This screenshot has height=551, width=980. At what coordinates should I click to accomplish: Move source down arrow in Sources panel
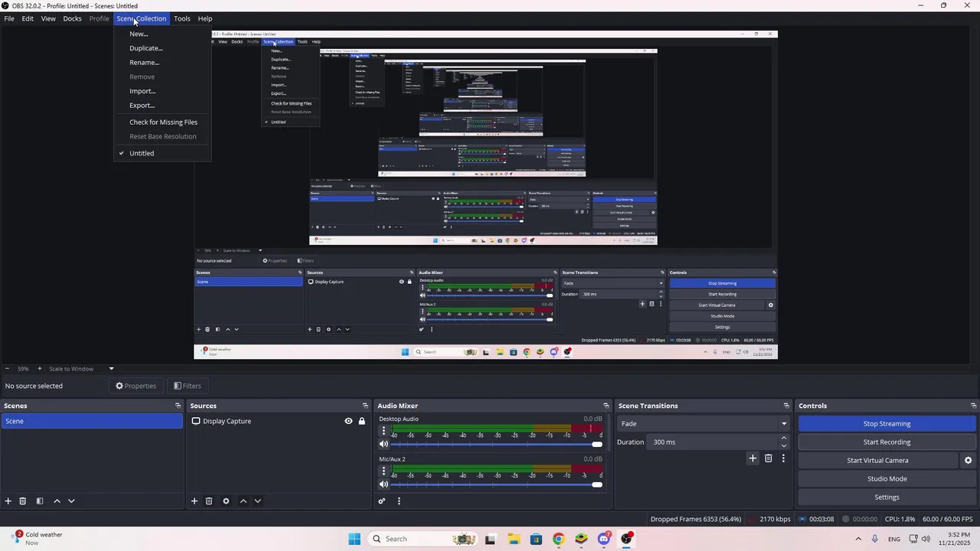[x=258, y=501]
